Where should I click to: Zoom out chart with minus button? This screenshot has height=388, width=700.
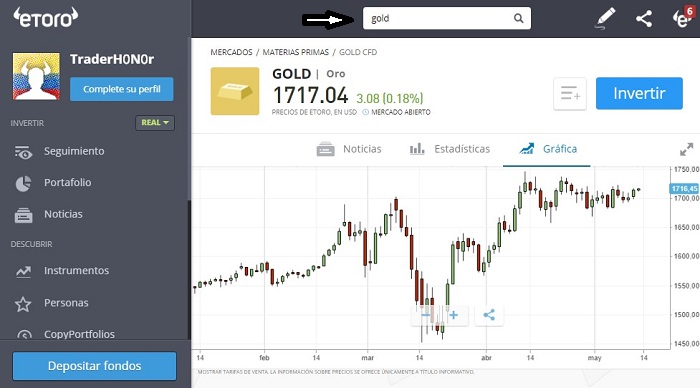[x=425, y=315]
